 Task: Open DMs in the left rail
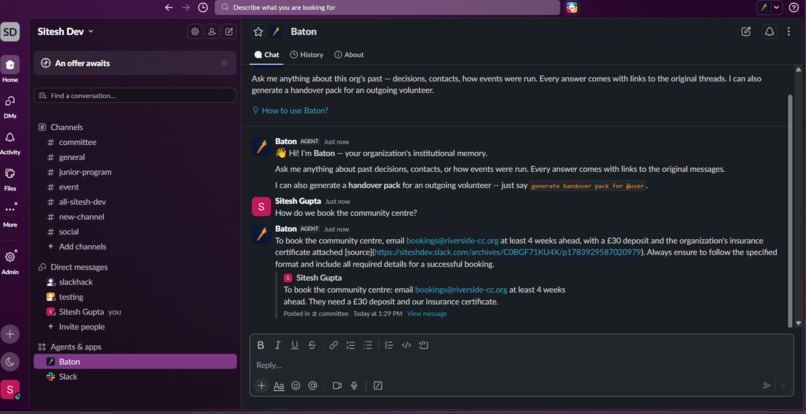[10, 106]
